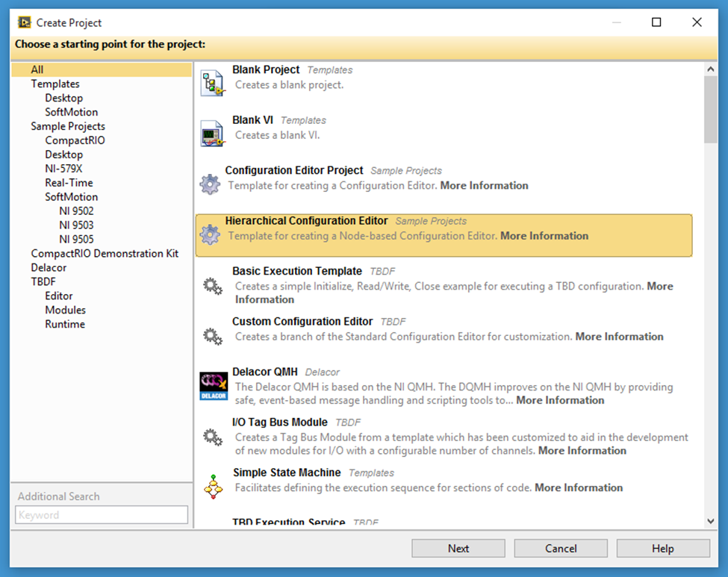The height and width of the screenshot is (577, 728).
Task: Choose SoftMotion under Templates
Action: 71,112
